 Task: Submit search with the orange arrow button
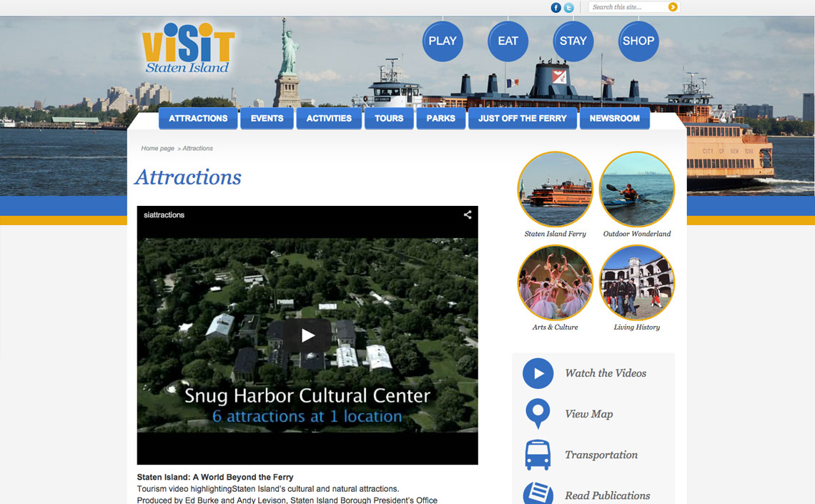(x=673, y=6)
